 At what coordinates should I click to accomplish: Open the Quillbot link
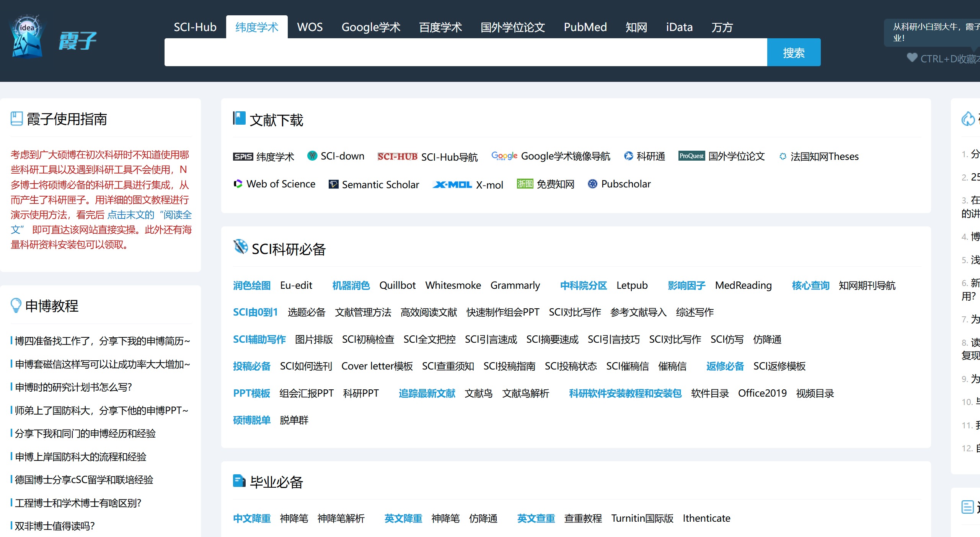pyautogui.click(x=397, y=285)
